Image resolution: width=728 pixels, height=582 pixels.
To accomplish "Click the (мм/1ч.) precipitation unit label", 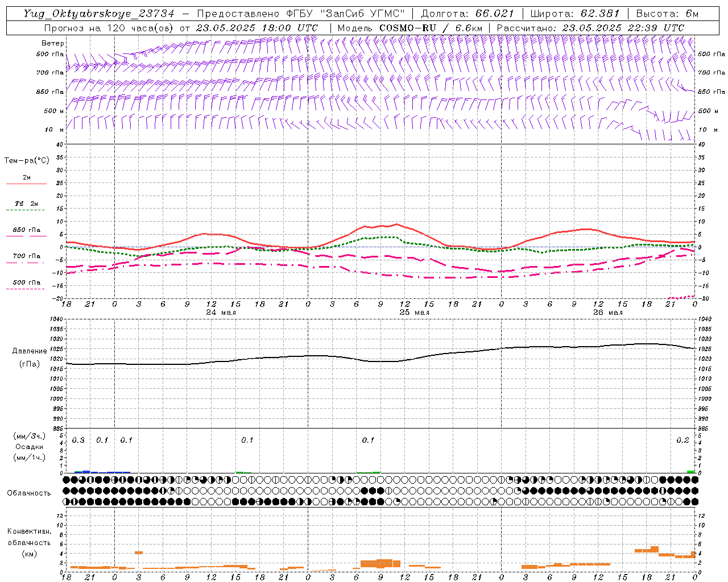I will 30,458.
